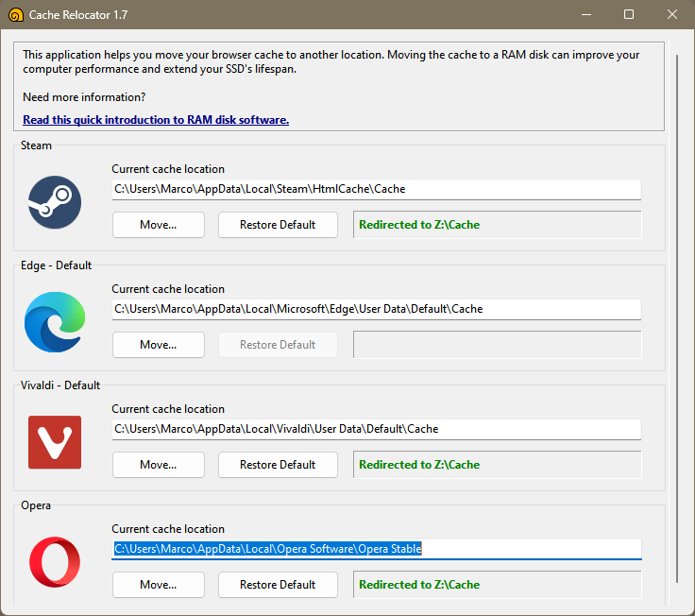
Task: Click the empty Edge status box
Action: click(498, 345)
